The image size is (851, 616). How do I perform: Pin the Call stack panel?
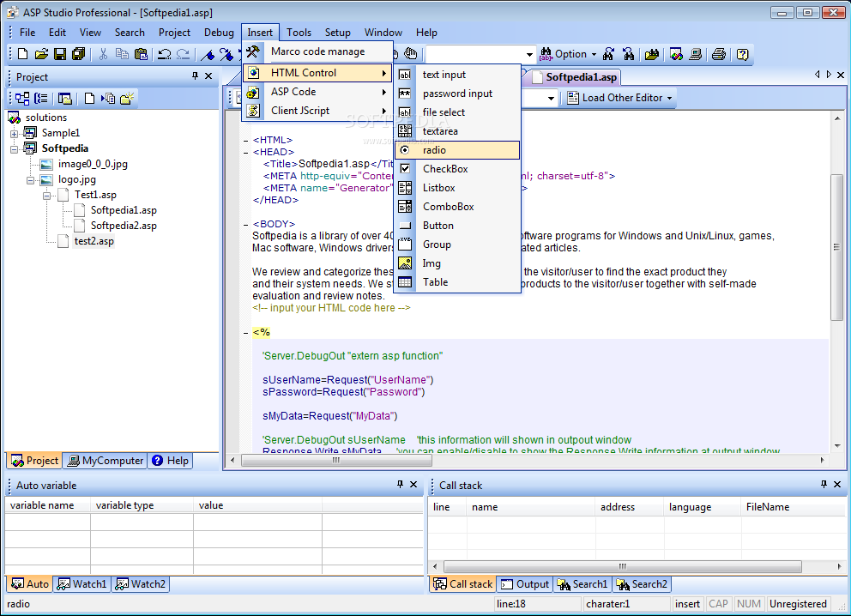click(824, 484)
